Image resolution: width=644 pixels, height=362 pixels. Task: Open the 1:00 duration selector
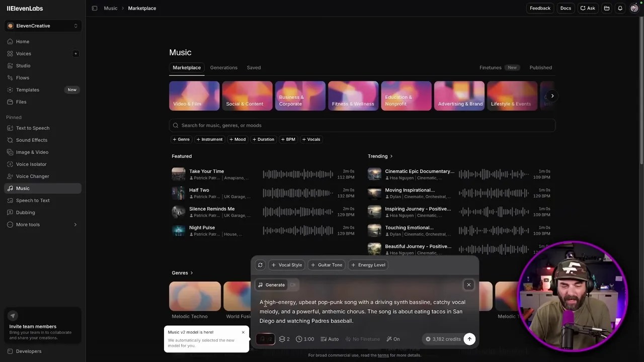[x=305, y=339]
